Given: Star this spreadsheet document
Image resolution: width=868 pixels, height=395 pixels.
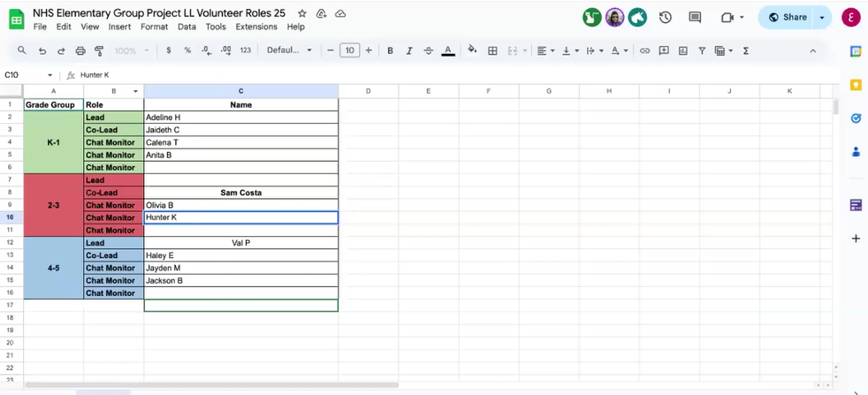Looking at the screenshot, I should (301, 14).
